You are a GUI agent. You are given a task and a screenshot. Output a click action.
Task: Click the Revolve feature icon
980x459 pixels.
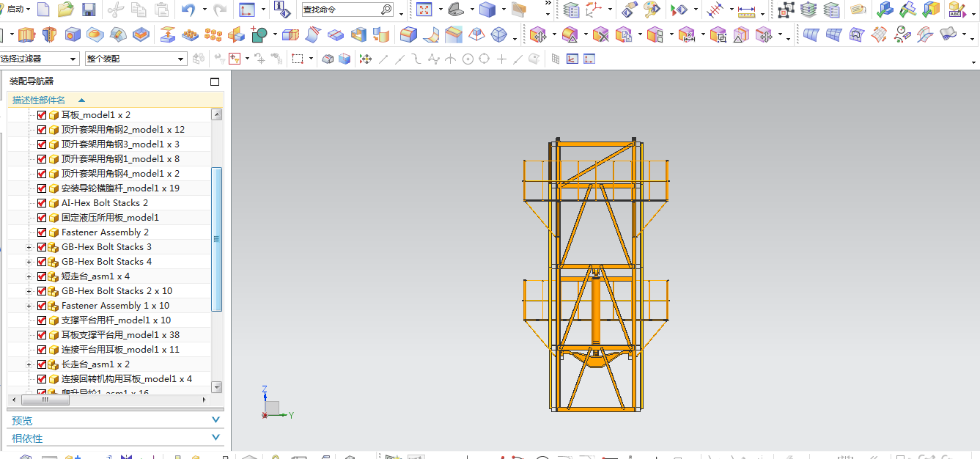[49, 34]
